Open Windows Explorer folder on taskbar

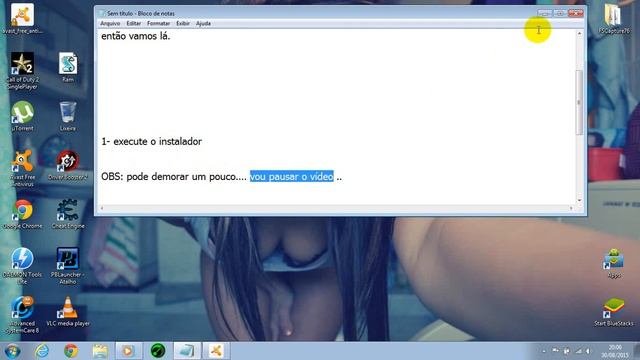100,351
